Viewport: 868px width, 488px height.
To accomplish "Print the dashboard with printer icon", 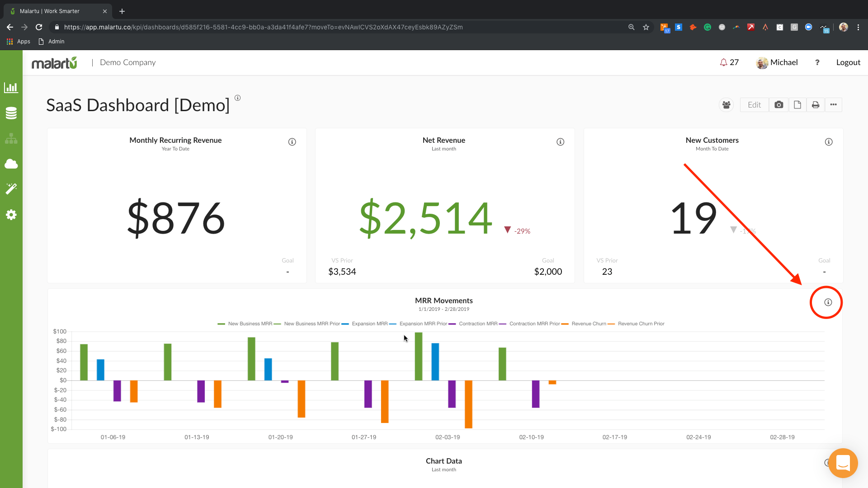I will pyautogui.click(x=816, y=105).
